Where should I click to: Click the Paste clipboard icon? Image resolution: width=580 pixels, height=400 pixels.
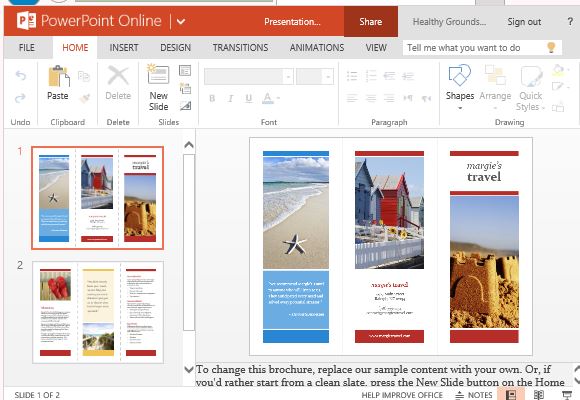[x=58, y=77]
